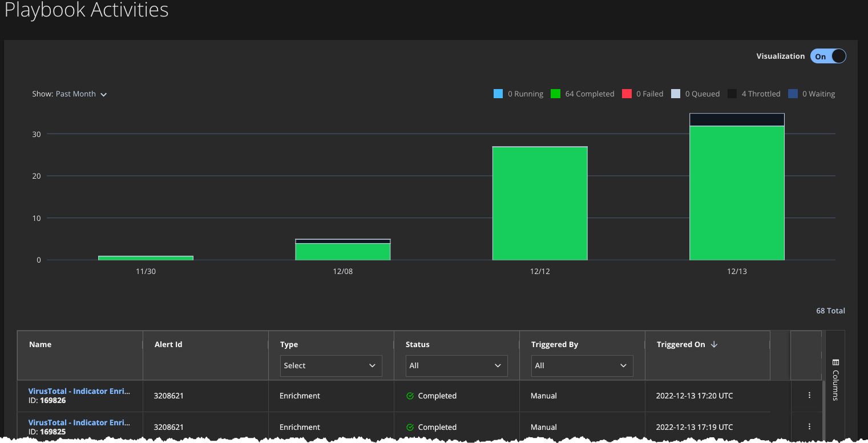Click the Throttled legend swatch

point(732,94)
